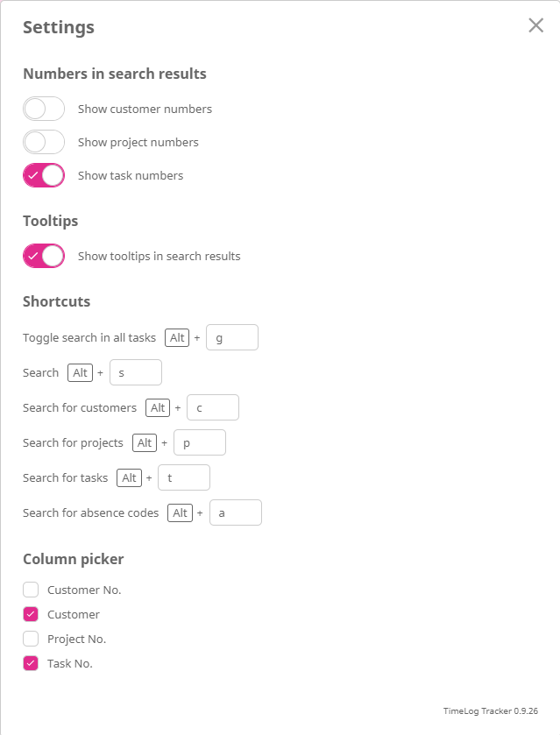Turn on Show project numbers toggle
The image size is (560, 735).
(x=44, y=142)
